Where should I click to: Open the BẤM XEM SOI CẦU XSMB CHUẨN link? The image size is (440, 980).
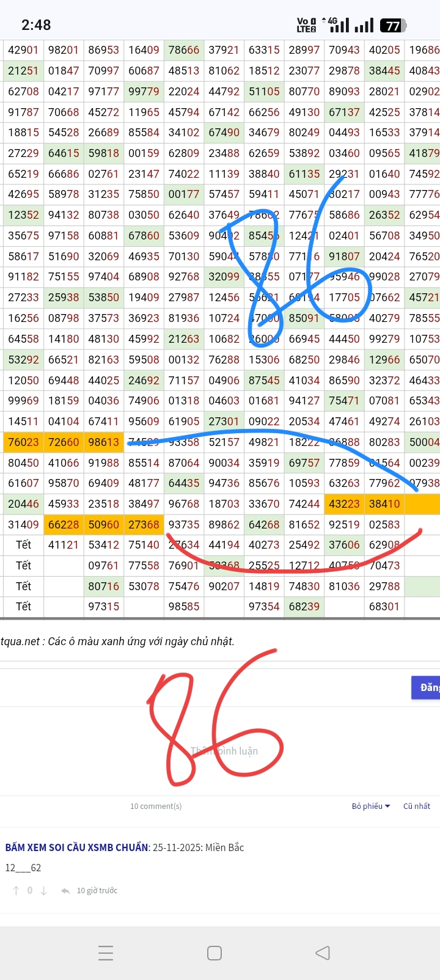[77, 847]
